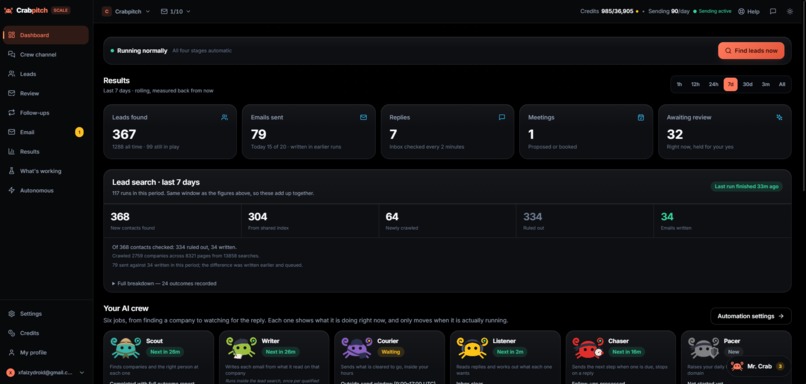Screen dimensions: 806x384
Task: Open the Crabpitch workspace dropdown
Action: 126,11
